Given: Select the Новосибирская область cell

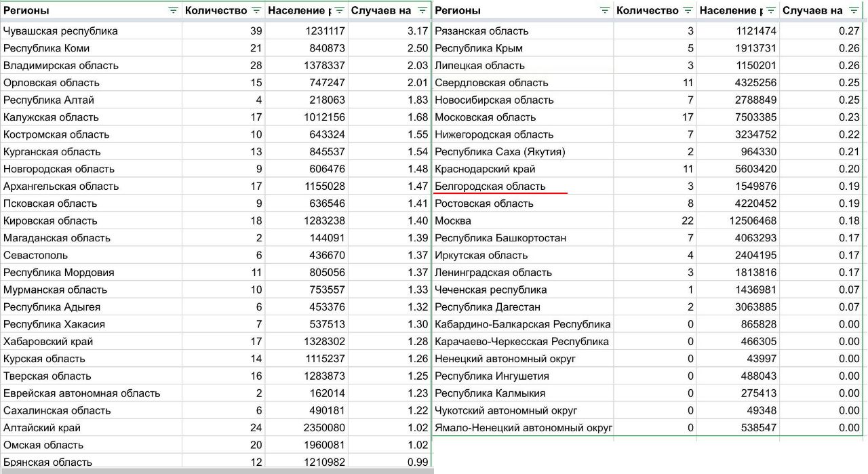Looking at the screenshot, I should coord(523,100).
